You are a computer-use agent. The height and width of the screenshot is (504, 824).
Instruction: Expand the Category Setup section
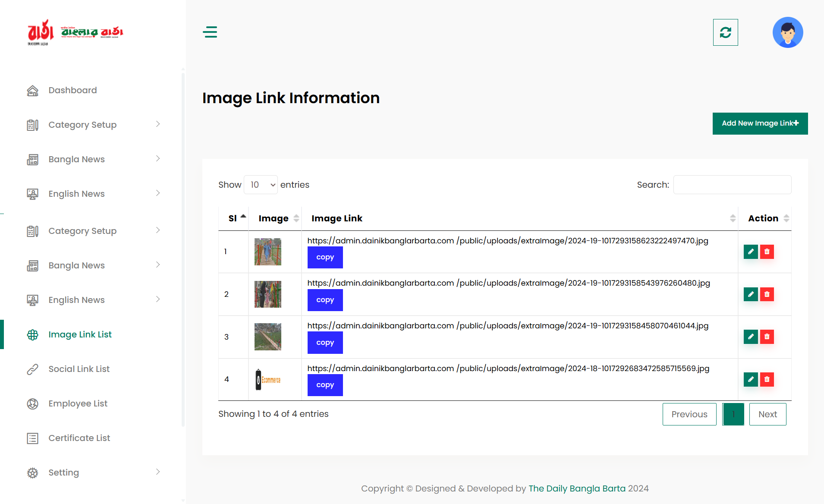(82, 125)
